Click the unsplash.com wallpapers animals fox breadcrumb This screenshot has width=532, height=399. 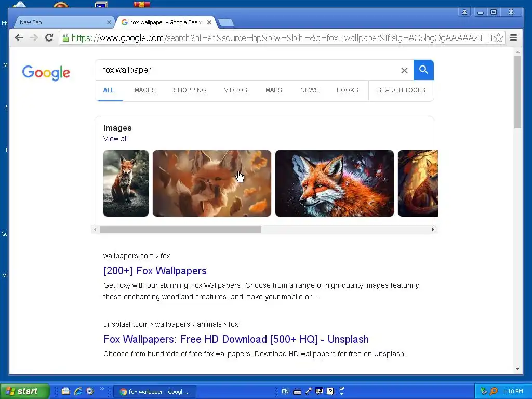170,324
